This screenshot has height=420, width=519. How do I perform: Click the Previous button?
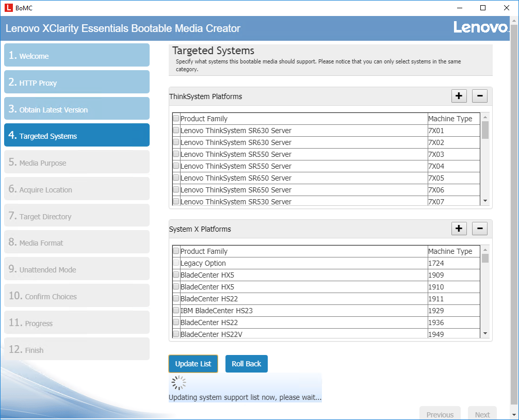click(x=440, y=414)
